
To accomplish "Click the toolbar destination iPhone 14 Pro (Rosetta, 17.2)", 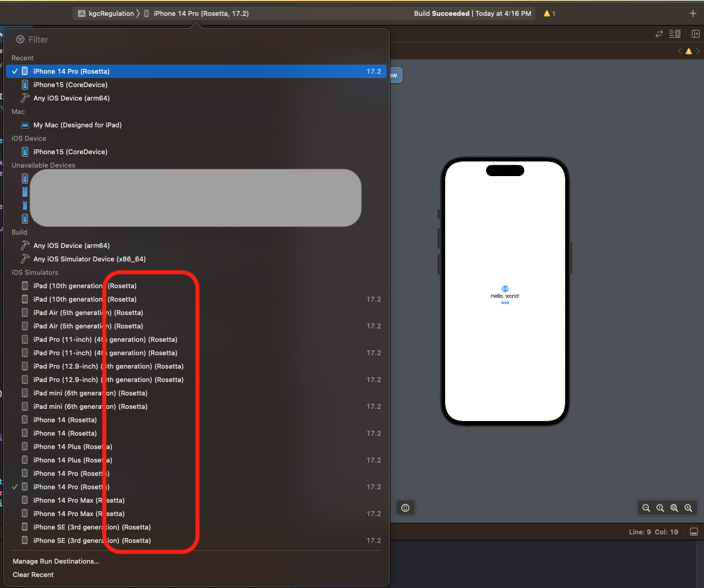I will click(x=196, y=13).
